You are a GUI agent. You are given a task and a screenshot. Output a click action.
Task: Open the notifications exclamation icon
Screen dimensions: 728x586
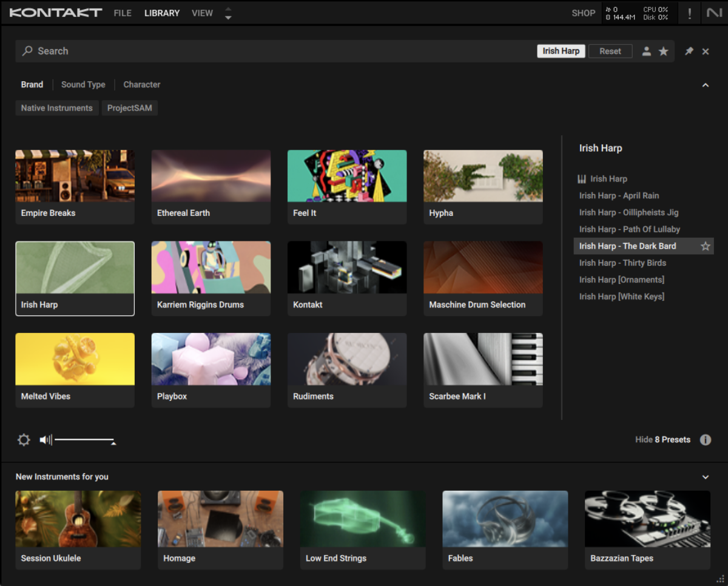coord(689,13)
